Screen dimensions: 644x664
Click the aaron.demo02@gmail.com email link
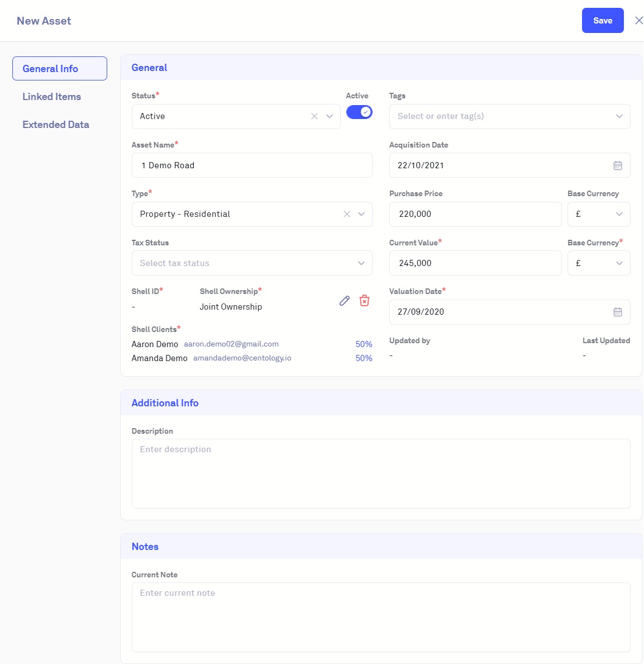coord(231,344)
